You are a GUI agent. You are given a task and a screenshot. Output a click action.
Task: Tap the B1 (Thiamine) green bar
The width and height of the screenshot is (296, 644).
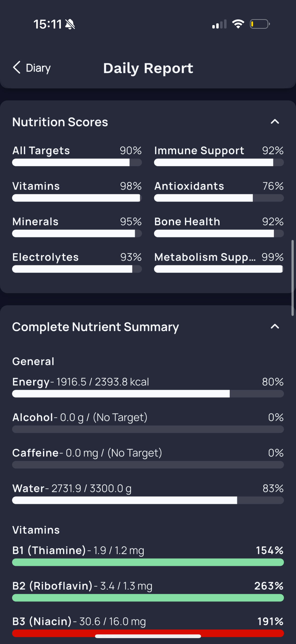click(148, 562)
